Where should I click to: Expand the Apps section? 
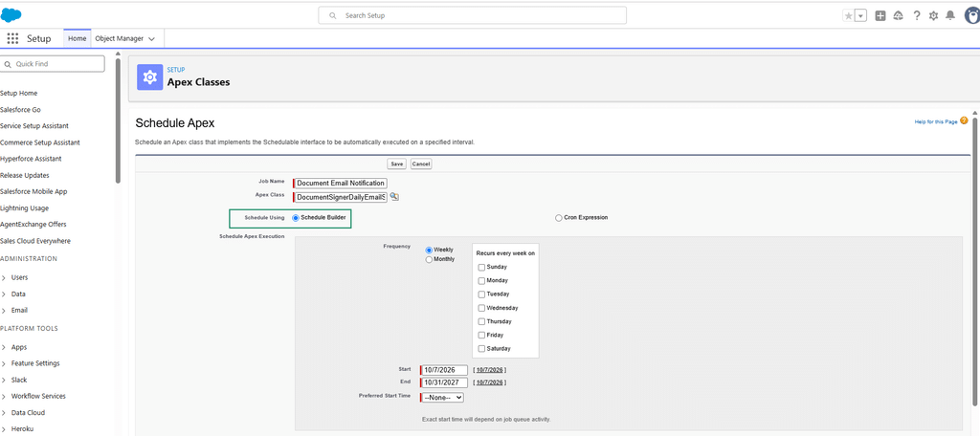tap(3, 347)
